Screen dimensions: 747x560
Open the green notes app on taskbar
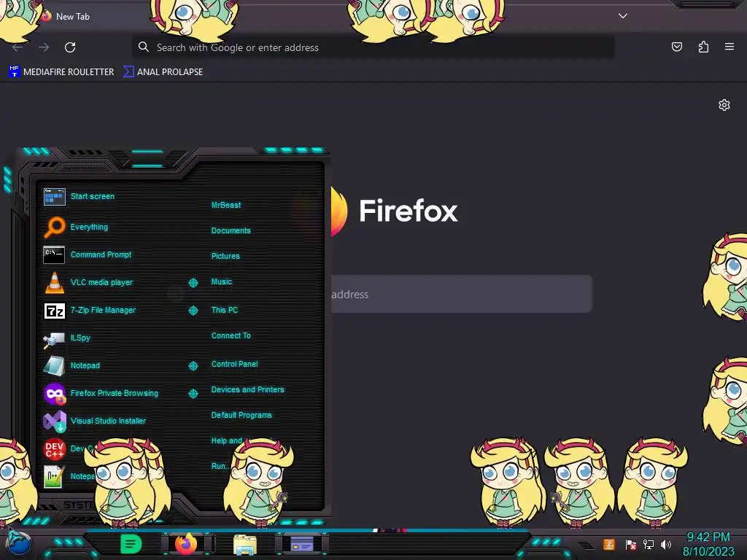coord(131,544)
